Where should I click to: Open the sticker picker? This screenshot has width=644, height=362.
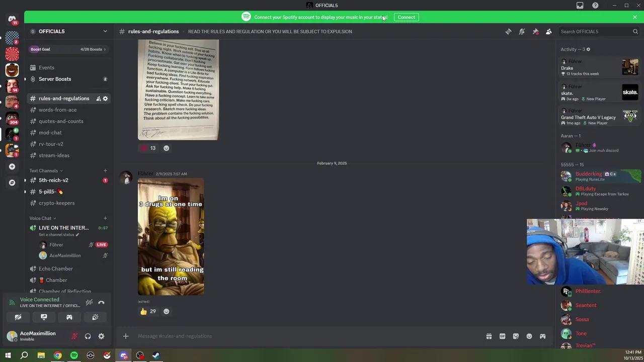coord(516,336)
